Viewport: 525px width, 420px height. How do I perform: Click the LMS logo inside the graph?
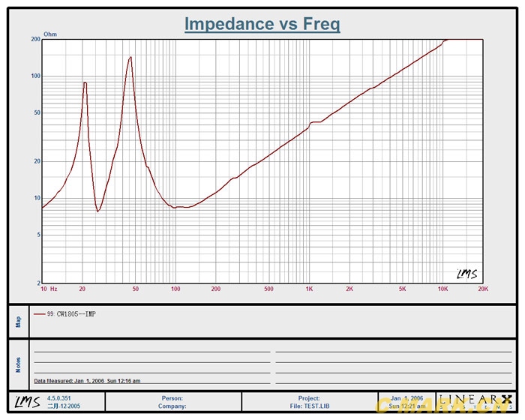pos(466,274)
